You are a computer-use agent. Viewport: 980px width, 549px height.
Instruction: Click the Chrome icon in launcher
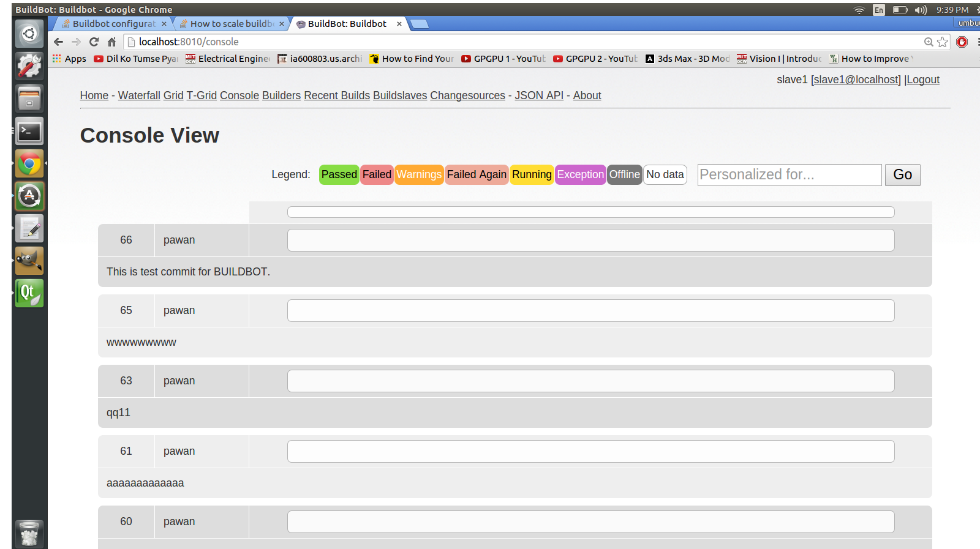(29, 163)
